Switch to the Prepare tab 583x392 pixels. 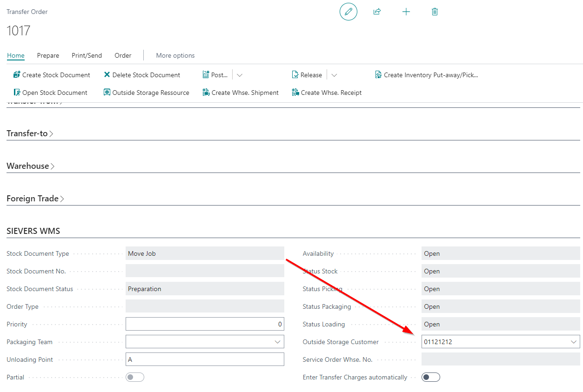48,55
